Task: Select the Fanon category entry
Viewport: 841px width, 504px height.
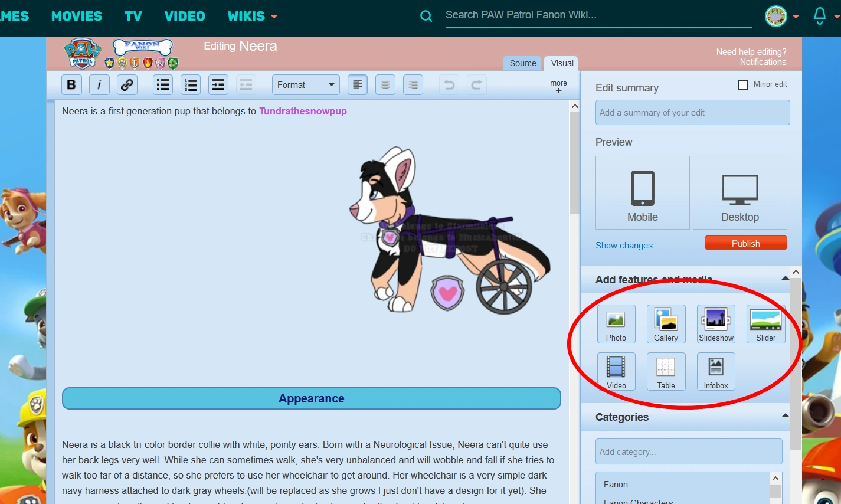Action: point(616,485)
